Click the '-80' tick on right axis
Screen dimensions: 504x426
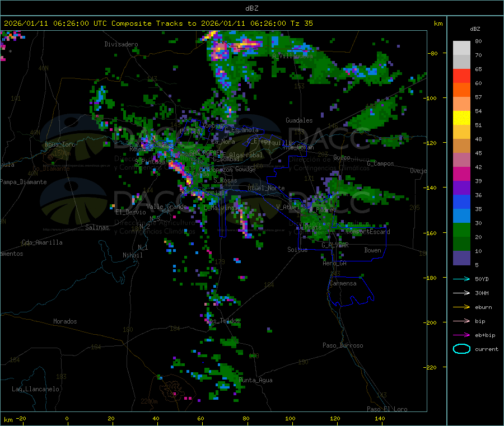pos(432,53)
